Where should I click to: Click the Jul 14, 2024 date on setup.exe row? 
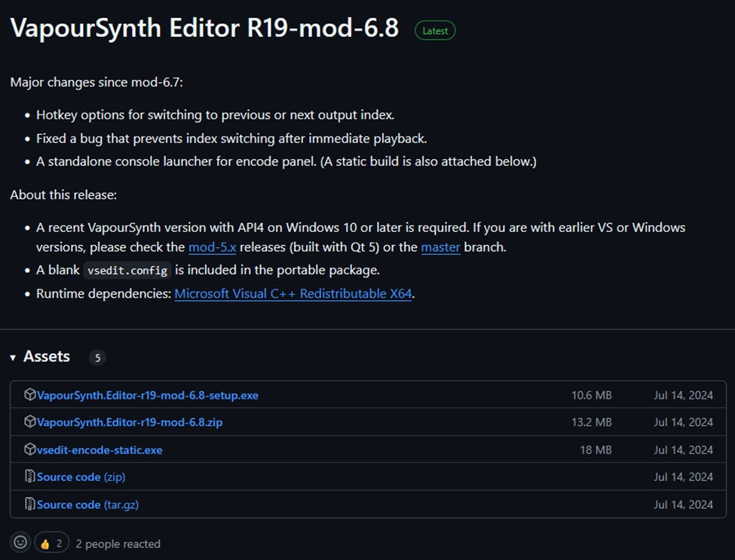tap(683, 395)
